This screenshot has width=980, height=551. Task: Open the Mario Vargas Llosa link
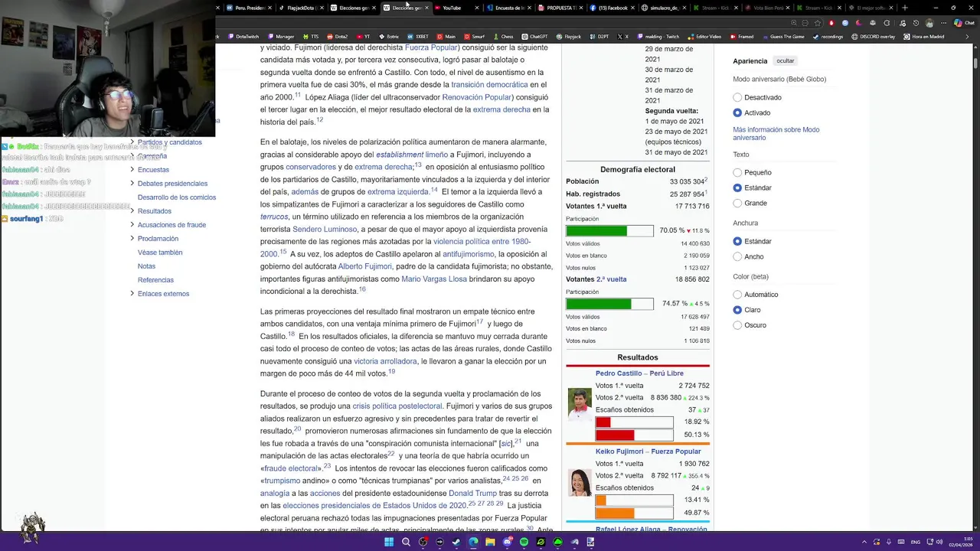point(434,279)
